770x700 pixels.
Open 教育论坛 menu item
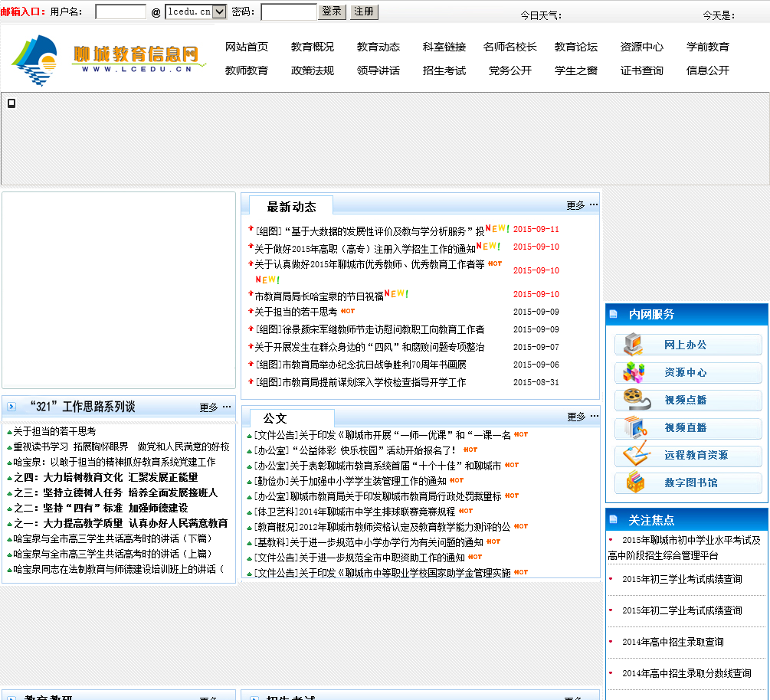click(576, 47)
